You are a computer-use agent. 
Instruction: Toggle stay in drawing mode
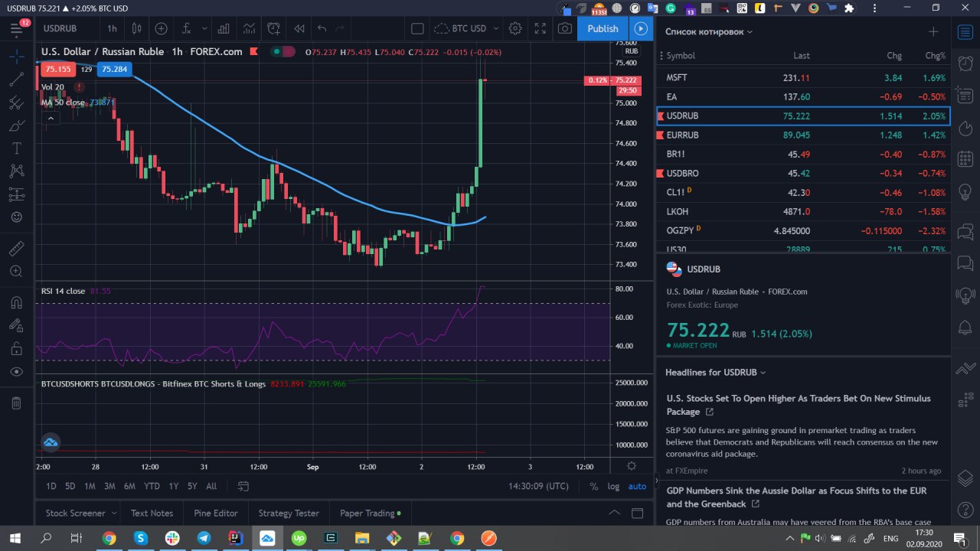[16, 325]
